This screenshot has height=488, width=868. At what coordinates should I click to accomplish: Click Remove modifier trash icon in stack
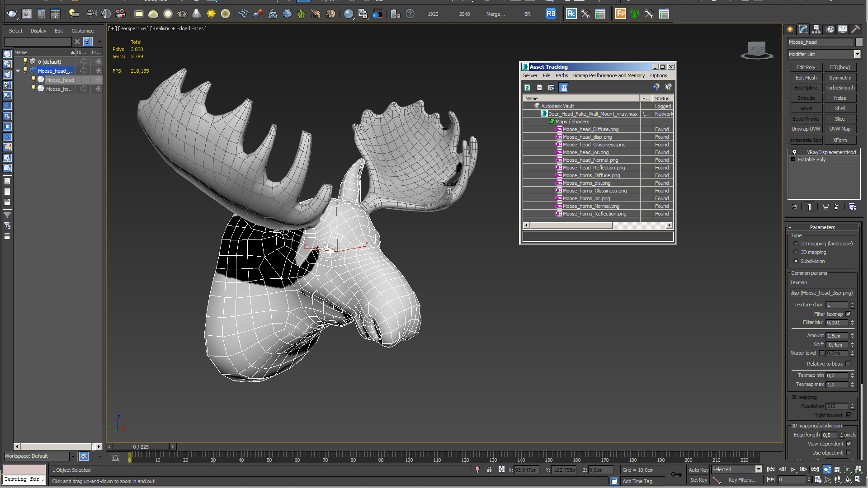836,207
